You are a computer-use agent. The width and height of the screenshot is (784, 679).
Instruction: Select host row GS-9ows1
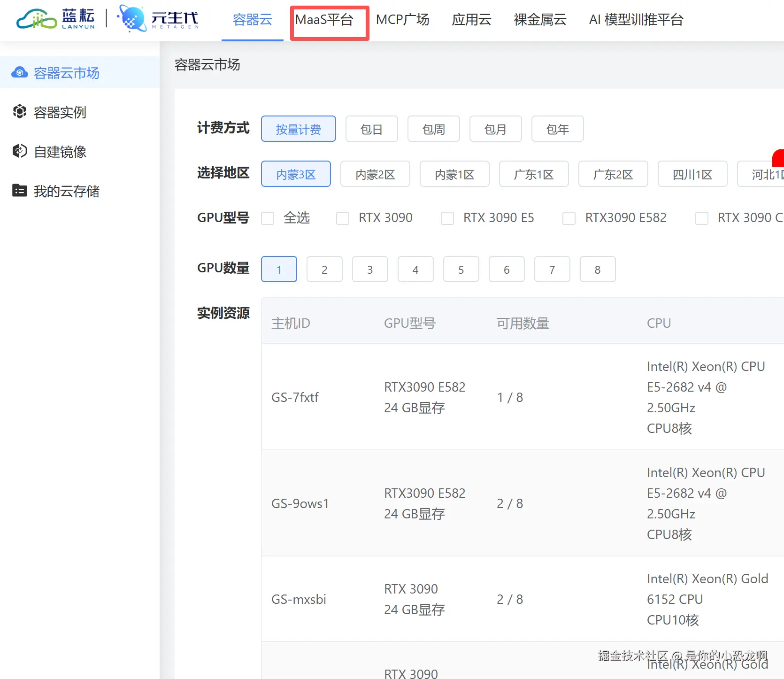(523, 503)
